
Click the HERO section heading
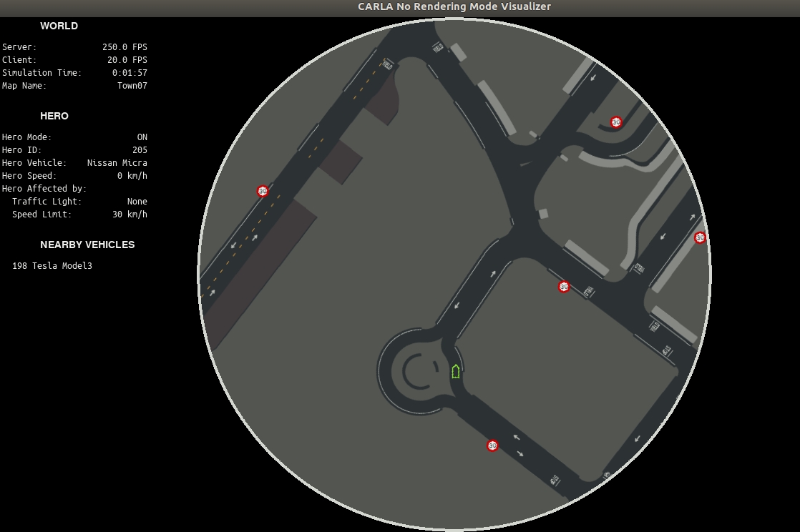[54, 116]
